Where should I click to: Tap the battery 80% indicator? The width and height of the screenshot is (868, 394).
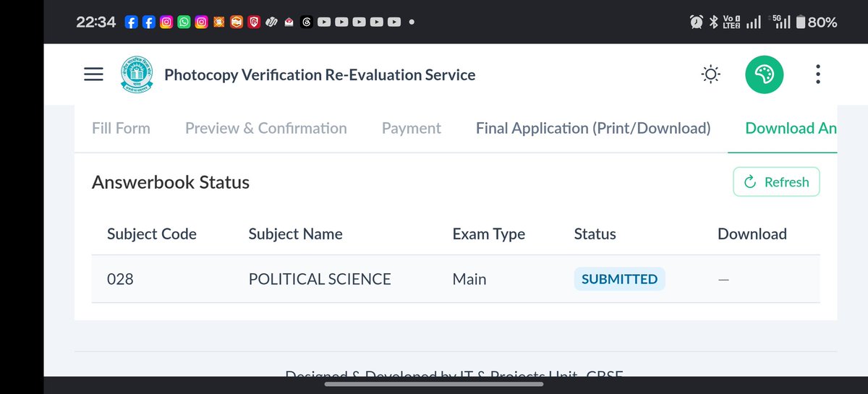coord(816,22)
